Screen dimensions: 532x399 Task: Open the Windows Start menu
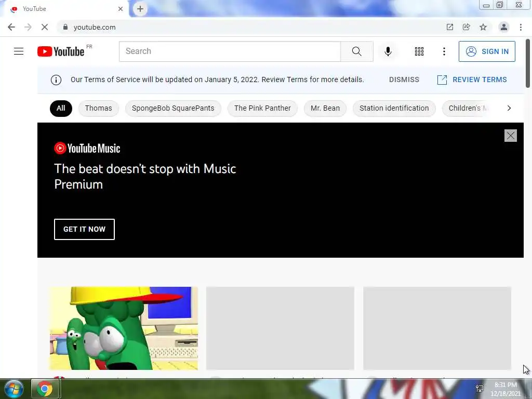pos(14,389)
